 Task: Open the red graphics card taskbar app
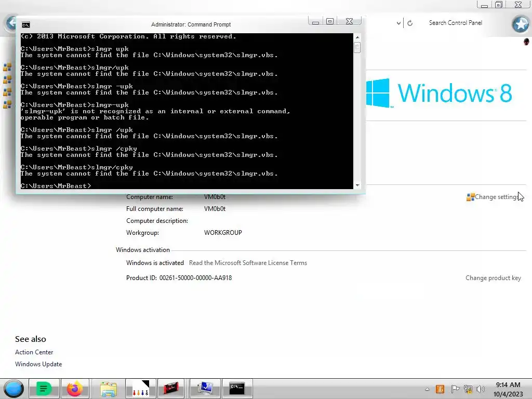point(171,389)
